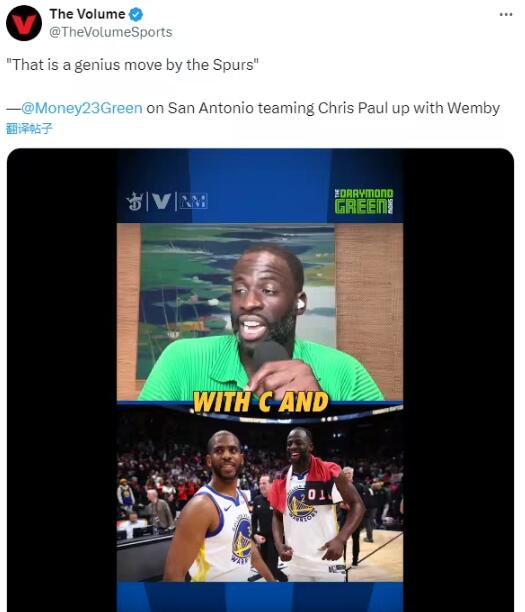The image size is (525, 612).
Task: Click the Draymond Green Show logo
Action: pos(364,201)
